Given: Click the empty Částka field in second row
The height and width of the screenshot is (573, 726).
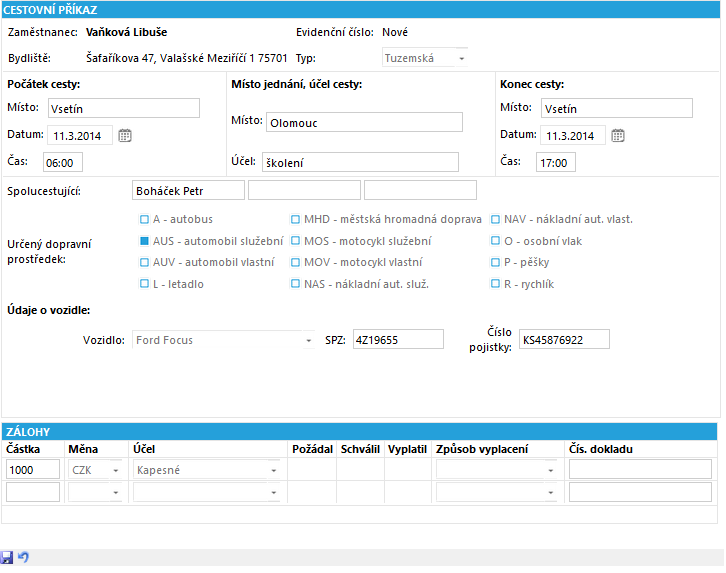Looking at the screenshot, I should 33,492.
